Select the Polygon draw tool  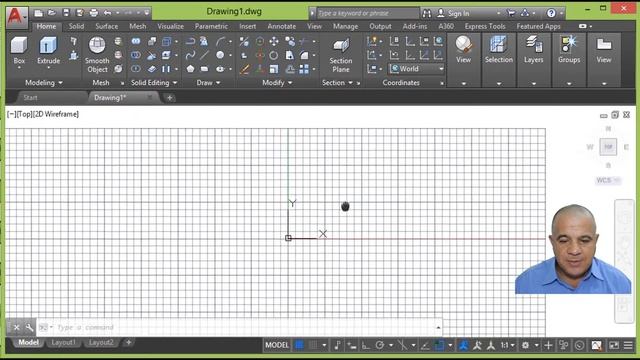(190, 69)
